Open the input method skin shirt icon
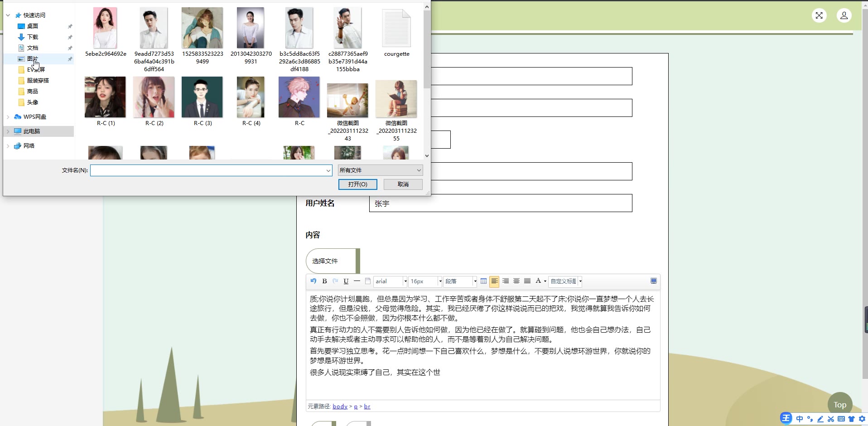868x426 pixels. click(x=852, y=419)
